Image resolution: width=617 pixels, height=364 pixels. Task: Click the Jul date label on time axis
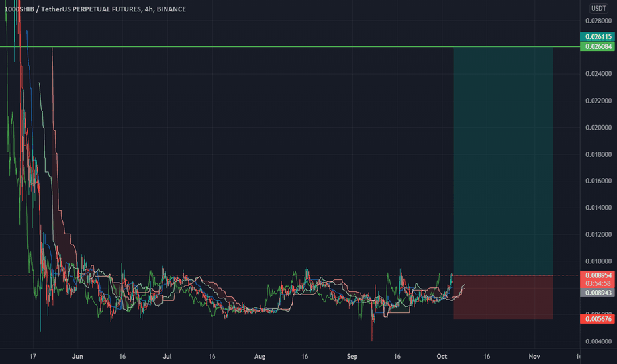[x=167, y=356]
